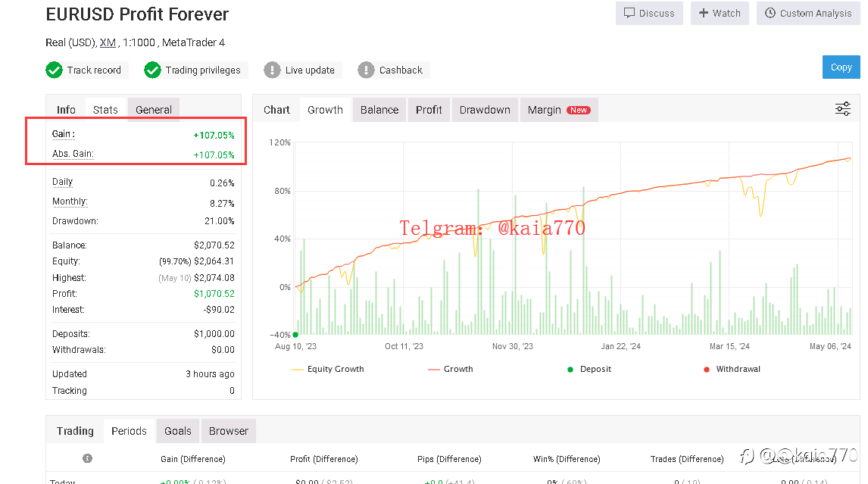Click the Oct 11, '23 axis label
Image resolution: width=868 pixels, height=484 pixels.
(404, 346)
